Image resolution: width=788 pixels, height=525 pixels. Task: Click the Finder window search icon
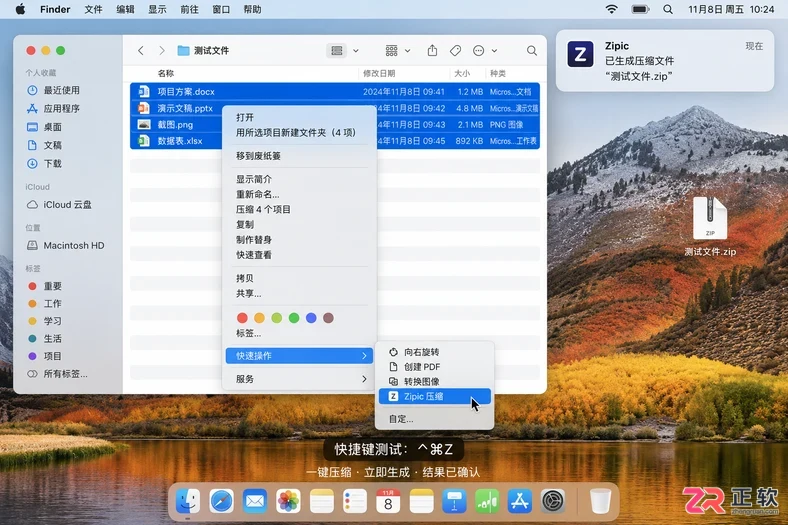click(532, 50)
